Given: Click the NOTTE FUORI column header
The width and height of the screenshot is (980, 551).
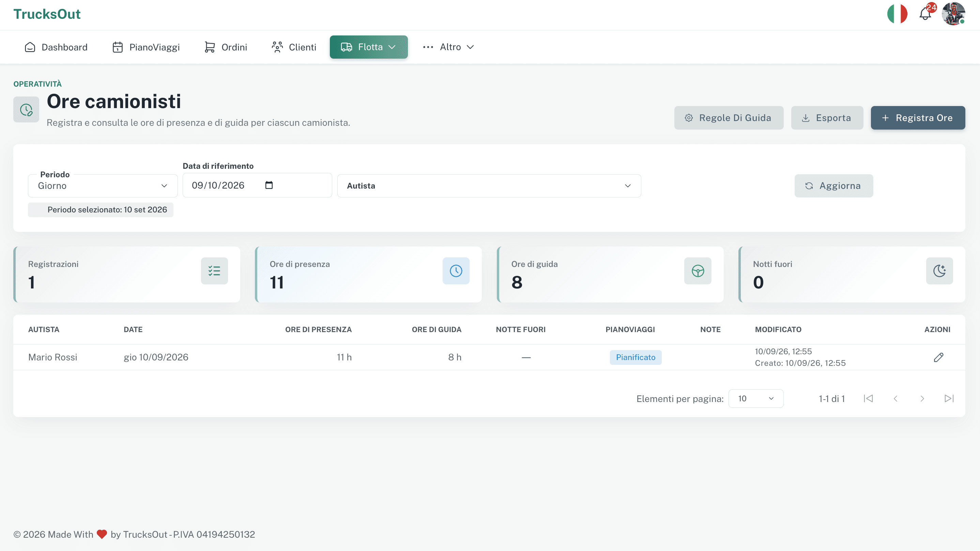Looking at the screenshot, I should click(520, 329).
